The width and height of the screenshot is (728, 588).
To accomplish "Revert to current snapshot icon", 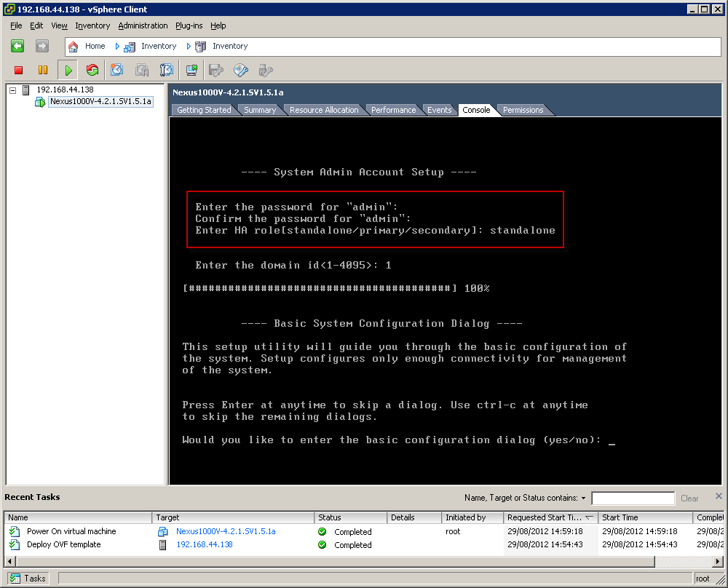I will 142,70.
